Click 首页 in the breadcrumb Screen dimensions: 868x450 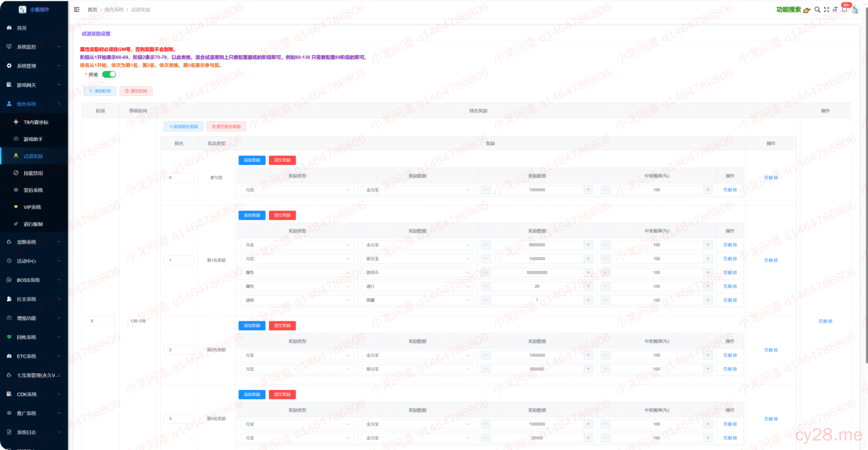[92, 10]
